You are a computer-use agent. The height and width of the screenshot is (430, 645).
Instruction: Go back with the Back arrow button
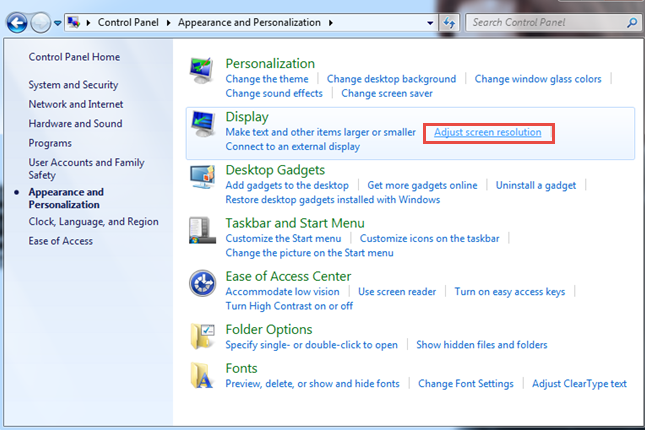[17, 23]
